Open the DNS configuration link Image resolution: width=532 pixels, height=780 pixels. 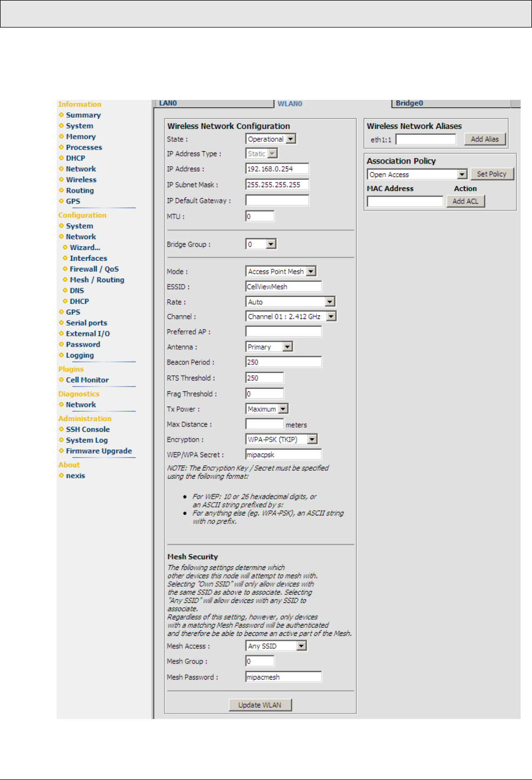[x=77, y=290]
